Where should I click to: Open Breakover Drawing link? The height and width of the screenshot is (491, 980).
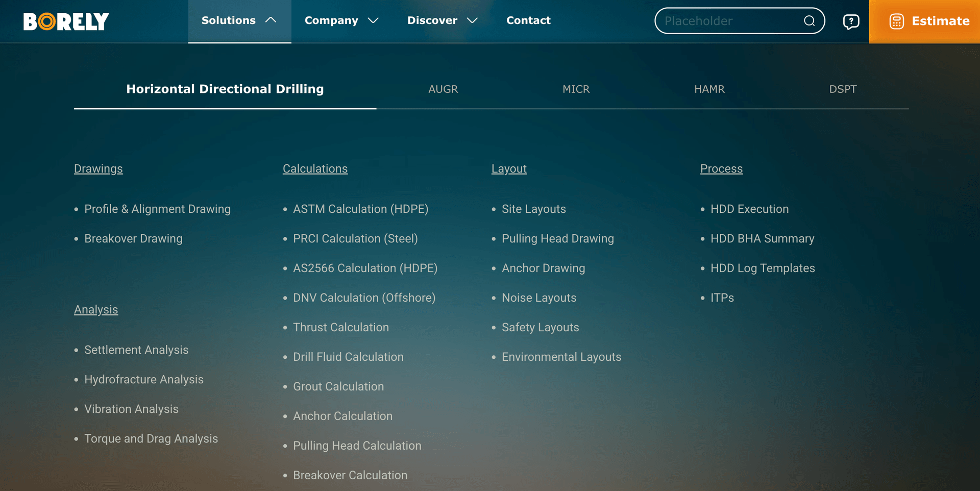(x=133, y=239)
